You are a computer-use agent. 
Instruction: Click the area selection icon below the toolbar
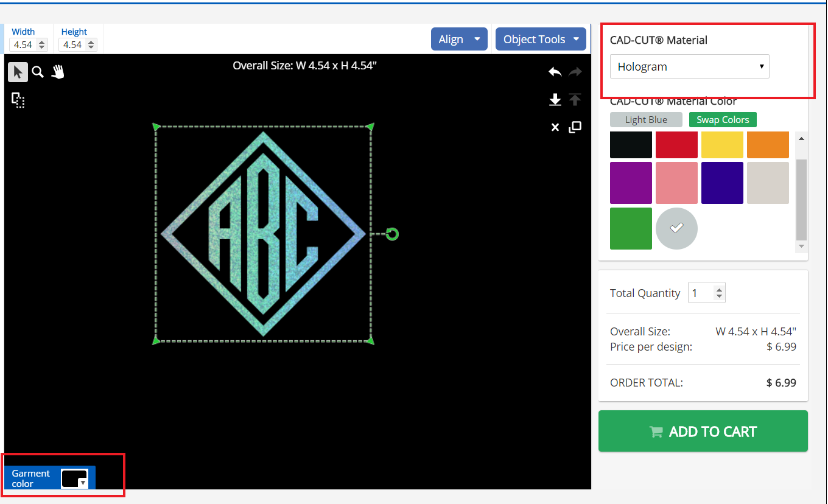point(18,100)
